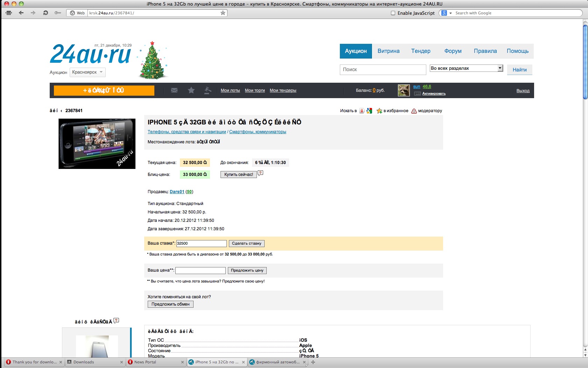588x368 pixels.
Task: Expand search engine dropdown arrow beside Google icon
Action: pyautogui.click(x=450, y=13)
